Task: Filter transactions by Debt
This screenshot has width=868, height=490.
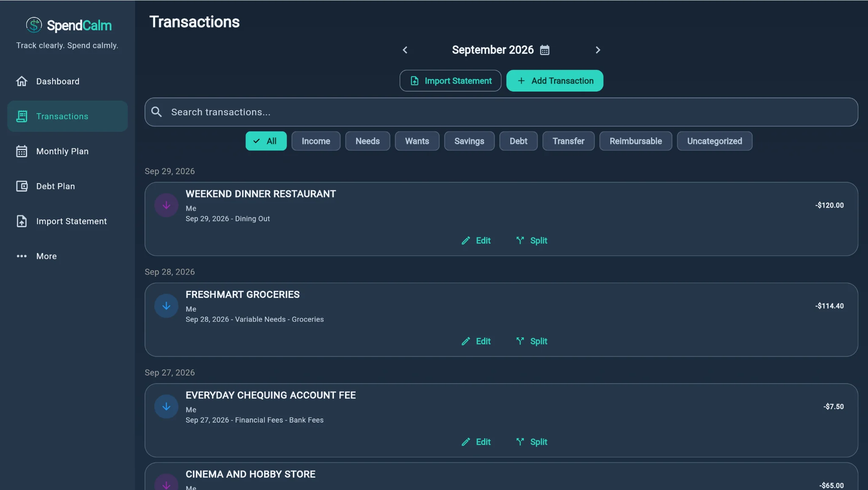Action: (518, 141)
